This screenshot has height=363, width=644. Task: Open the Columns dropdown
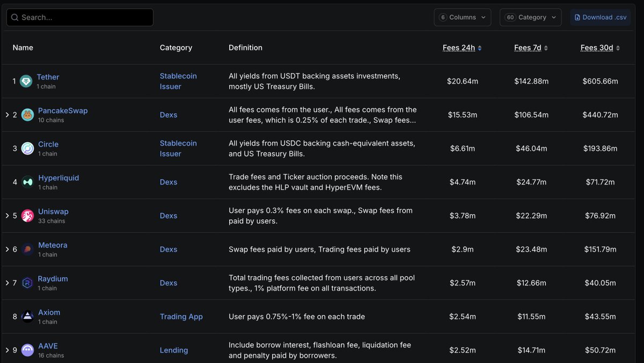pos(463,17)
